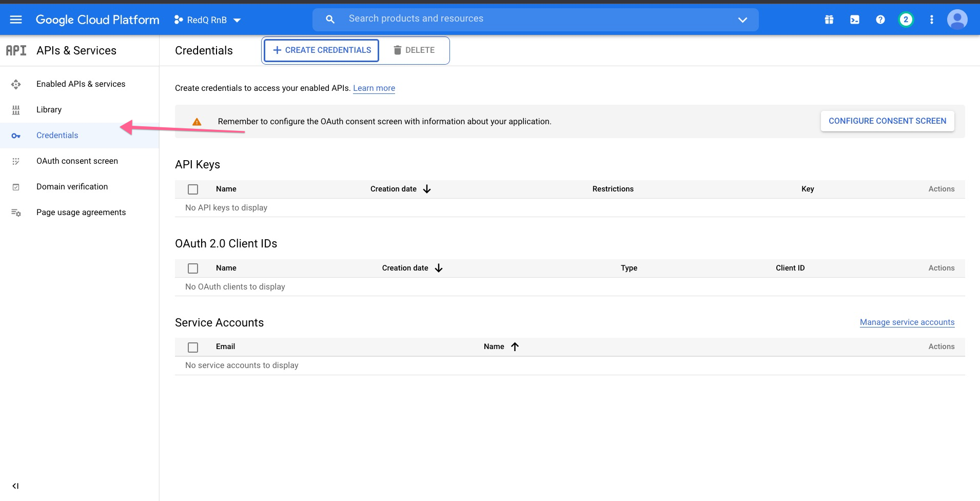Click the DELETE button
980x501 pixels.
click(414, 50)
